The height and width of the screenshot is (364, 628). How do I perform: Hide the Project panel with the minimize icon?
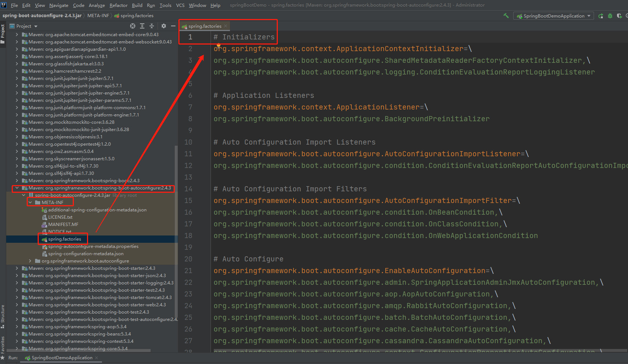(x=173, y=26)
